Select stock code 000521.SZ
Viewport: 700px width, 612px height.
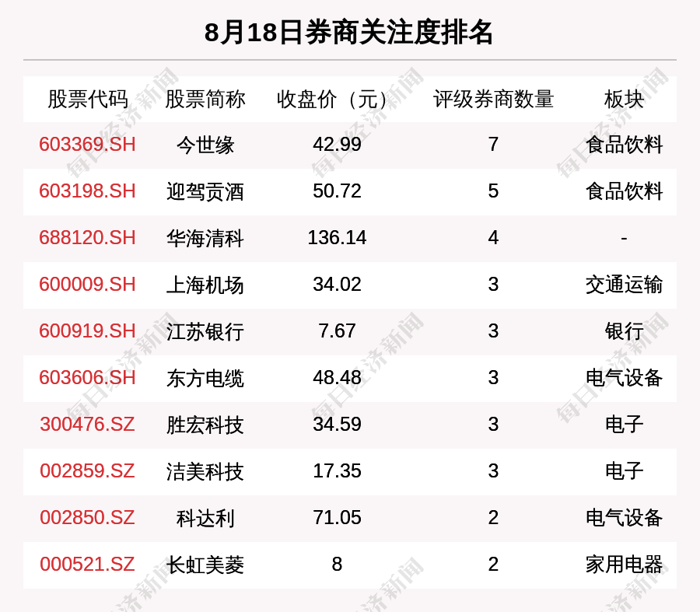point(87,565)
